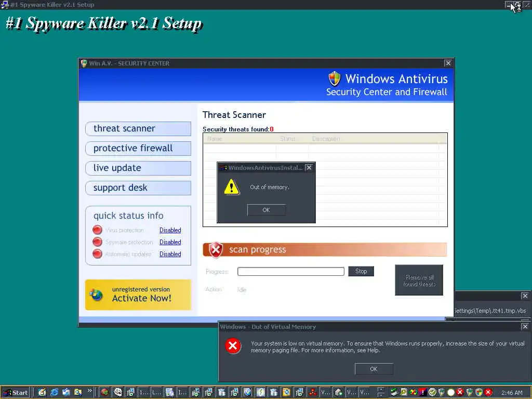Click the Disabled link for Virus protection
The image size is (532, 399).
tap(170, 230)
